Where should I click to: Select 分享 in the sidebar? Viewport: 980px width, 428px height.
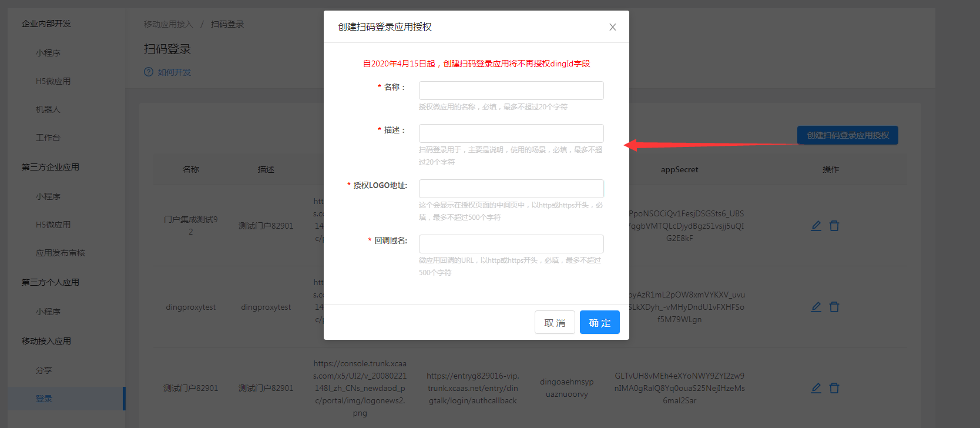[44, 370]
